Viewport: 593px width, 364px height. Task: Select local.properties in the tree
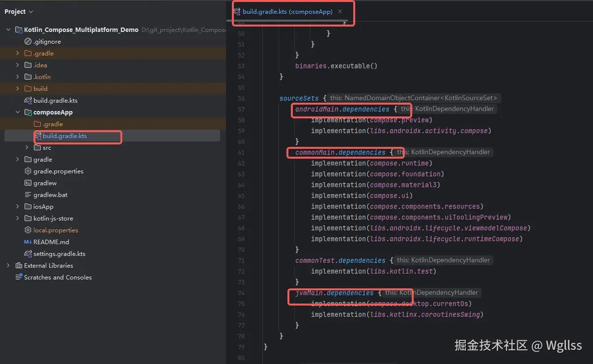click(56, 230)
